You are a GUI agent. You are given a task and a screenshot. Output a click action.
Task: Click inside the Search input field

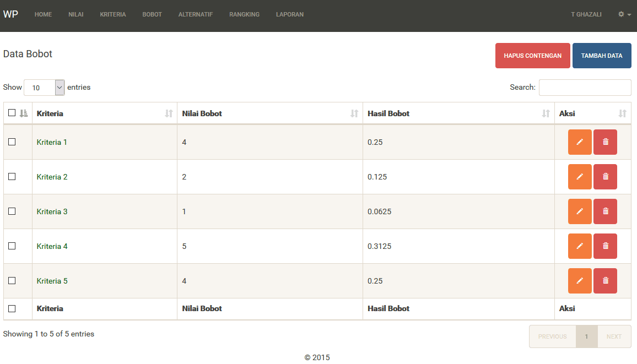click(585, 87)
